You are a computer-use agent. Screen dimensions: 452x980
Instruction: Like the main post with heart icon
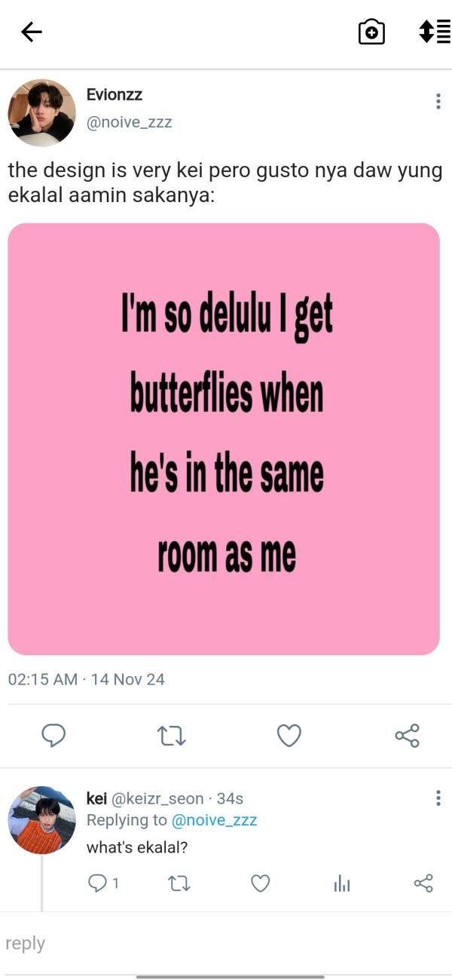click(x=289, y=735)
